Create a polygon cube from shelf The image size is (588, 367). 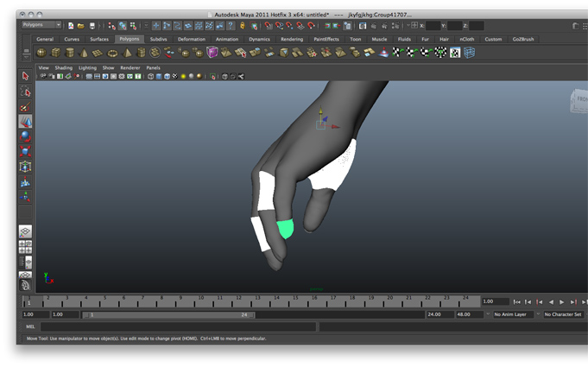tap(55, 53)
